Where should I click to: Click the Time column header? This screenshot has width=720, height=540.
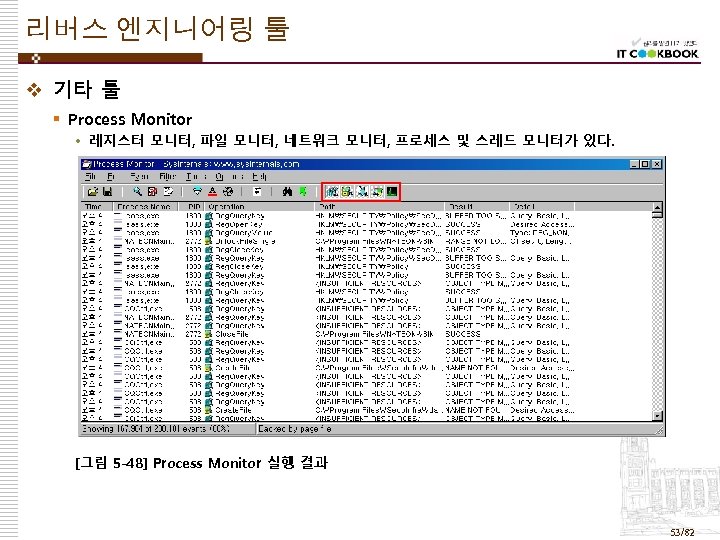click(97, 207)
